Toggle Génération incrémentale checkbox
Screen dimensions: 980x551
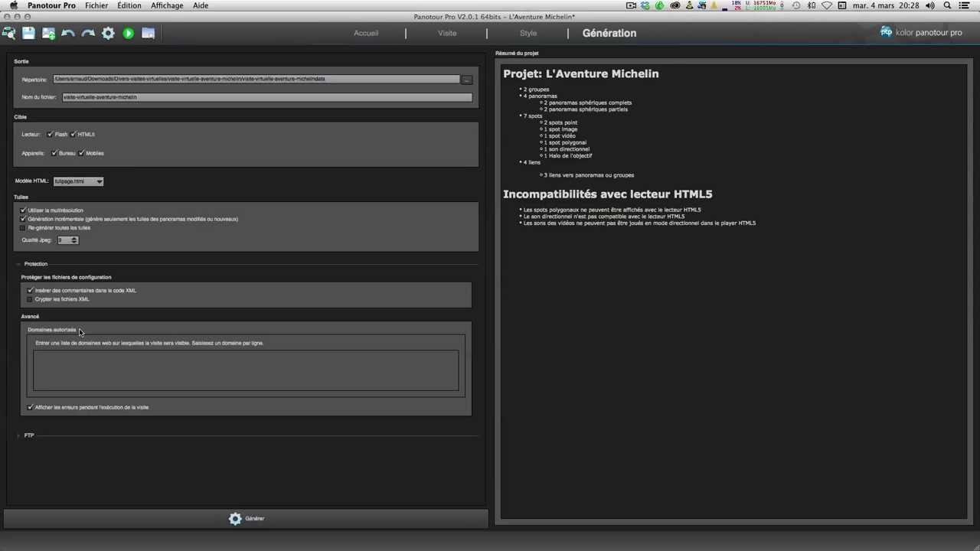pos(24,219)
